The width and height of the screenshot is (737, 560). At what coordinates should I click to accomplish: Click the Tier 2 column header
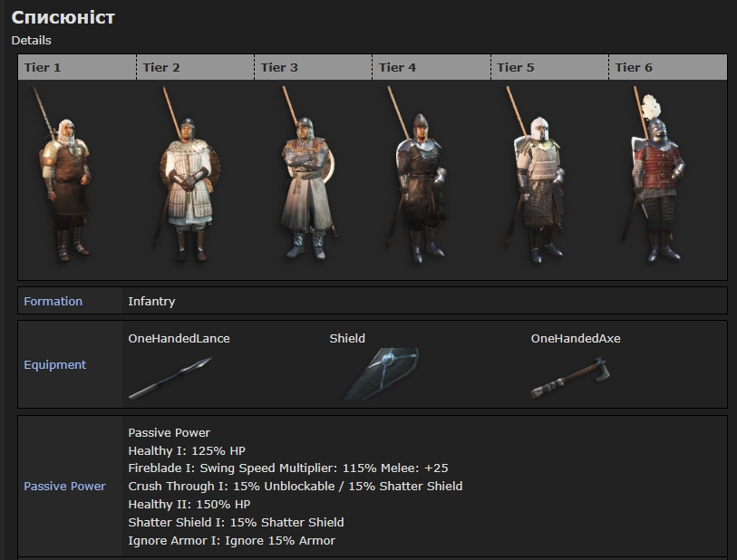click(x=161, y=67)
